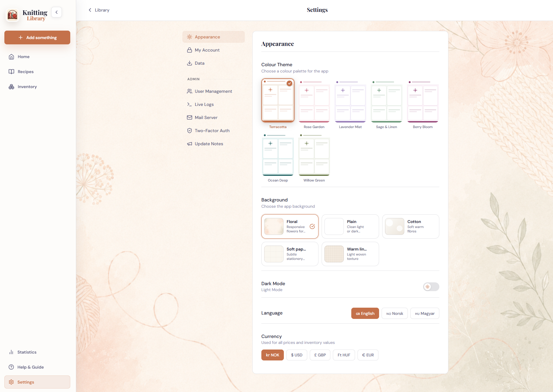Click the Live Logs terminal icon
This screenshot has width=553, height=392.
point(190,104)
